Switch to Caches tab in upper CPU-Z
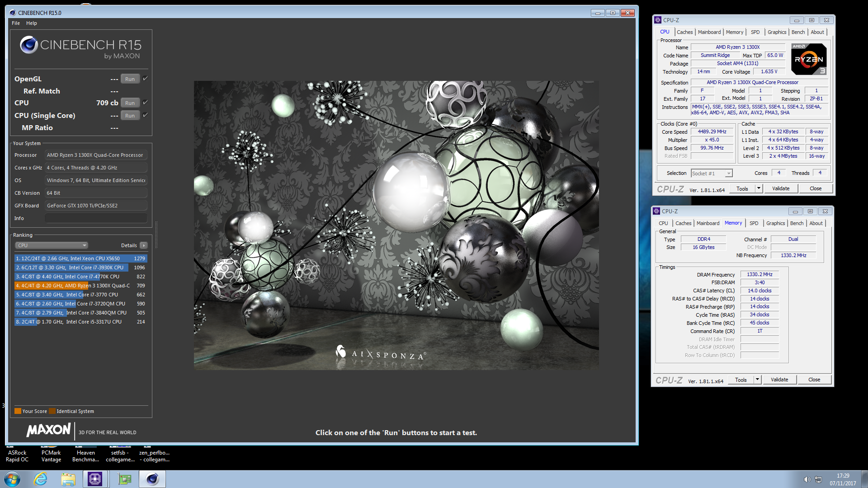Viewport: 868px width, 488px height. click(x=684, y=32)
